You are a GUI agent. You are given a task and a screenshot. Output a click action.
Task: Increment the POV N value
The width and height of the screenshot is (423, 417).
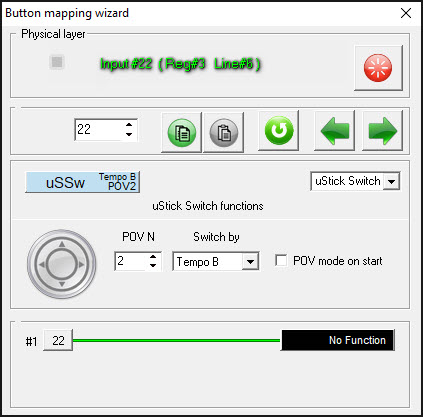[153, 257]
